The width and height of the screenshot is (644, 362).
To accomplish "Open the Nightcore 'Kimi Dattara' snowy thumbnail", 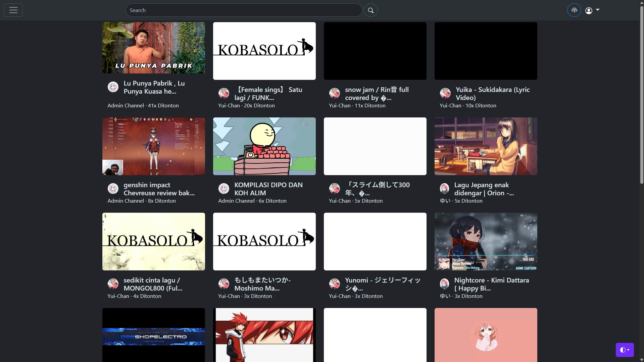I will click(486, 241).
